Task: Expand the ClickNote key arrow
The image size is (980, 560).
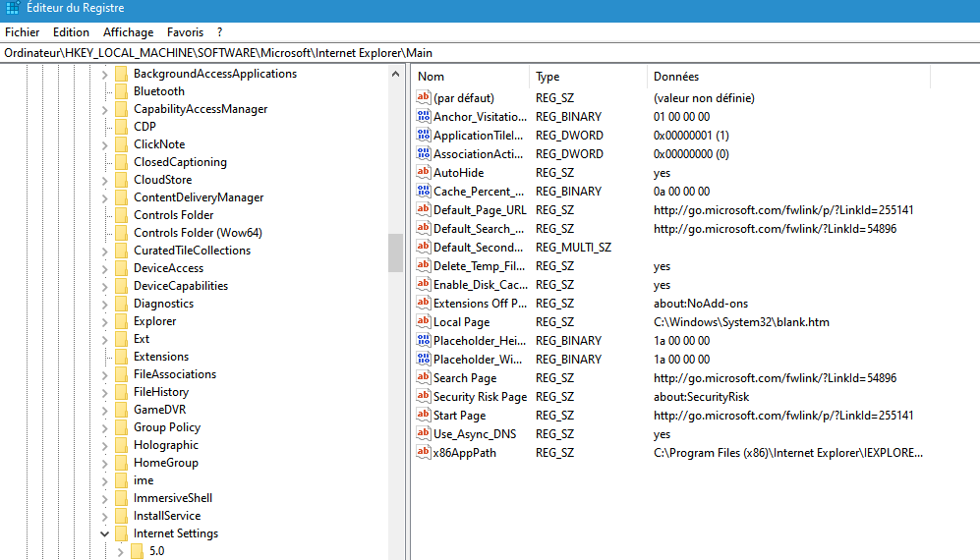Action: pos(104,145)
